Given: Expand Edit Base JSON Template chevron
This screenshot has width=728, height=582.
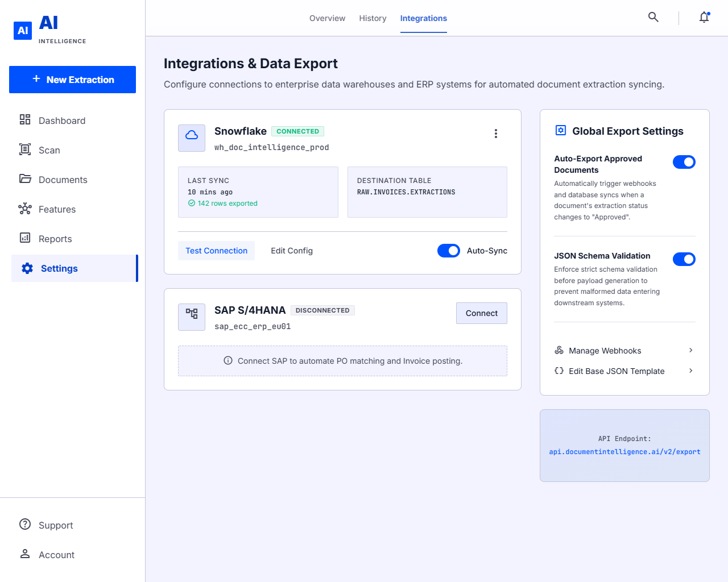Looking at the screenshot, I should coord(691,371).
